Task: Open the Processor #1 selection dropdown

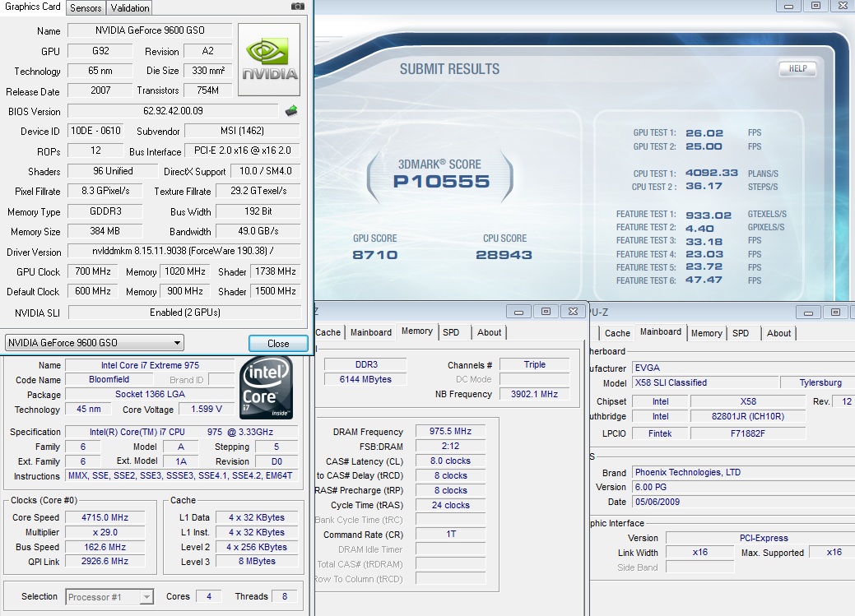Action: point(109,597)
